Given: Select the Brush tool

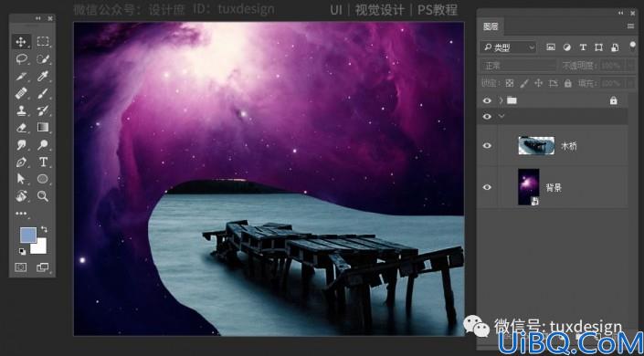Looking at the screenshot, I should pos(43,94).
